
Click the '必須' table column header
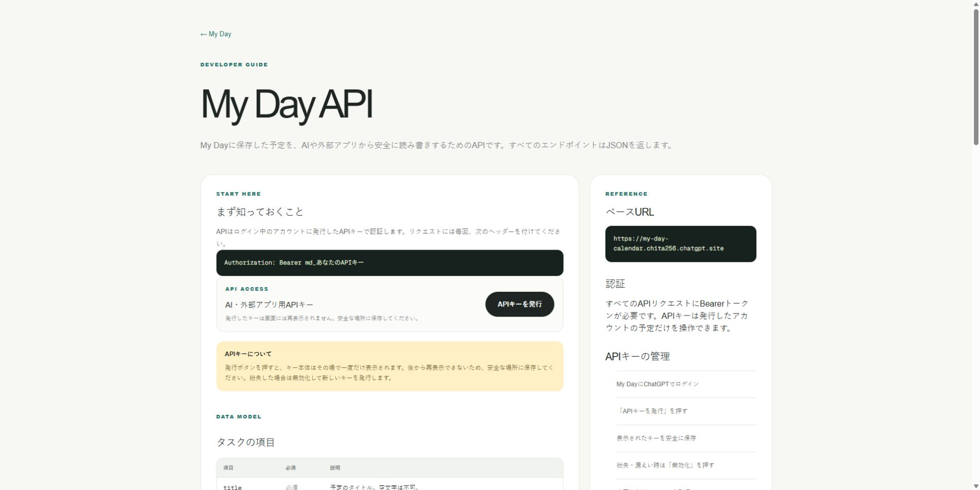[x=291, y=468]
